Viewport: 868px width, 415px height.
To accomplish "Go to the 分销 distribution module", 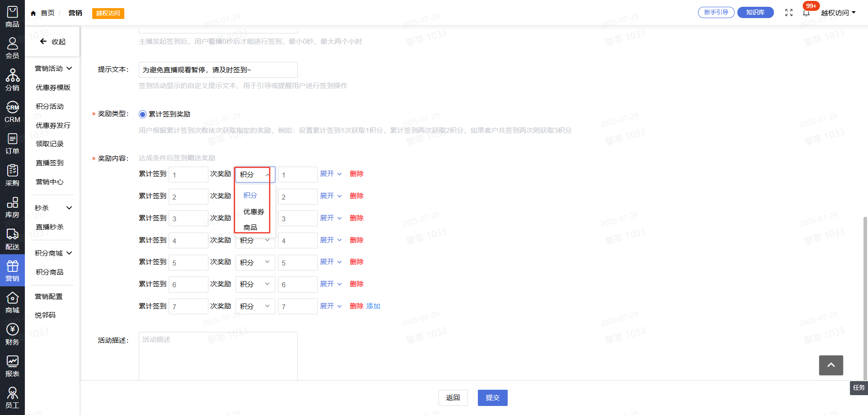I will pyautogui.click(x=12, y=80).
